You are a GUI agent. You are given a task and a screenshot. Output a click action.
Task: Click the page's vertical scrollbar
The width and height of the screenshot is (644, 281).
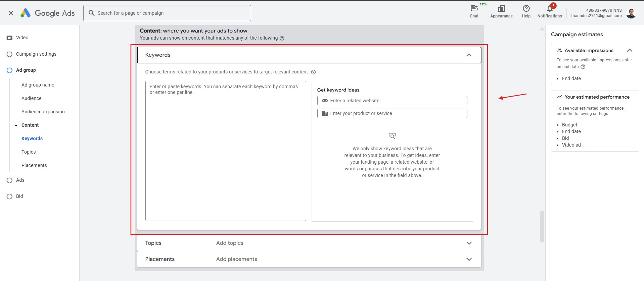point(542,226)
